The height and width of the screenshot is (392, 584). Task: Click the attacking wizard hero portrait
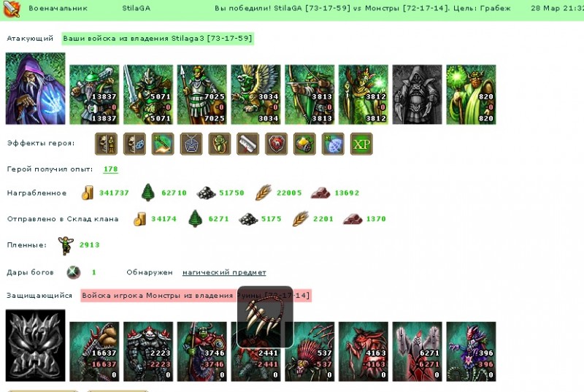(x=35, y=88)
